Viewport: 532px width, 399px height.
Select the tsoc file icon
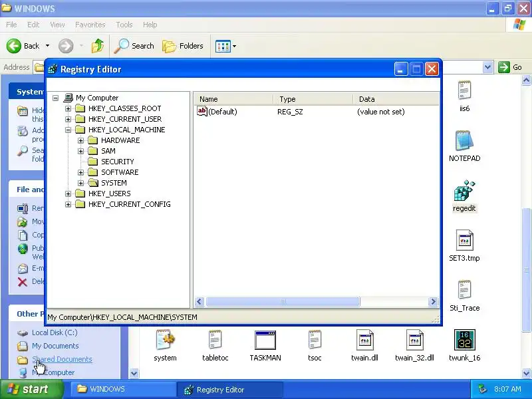(x=315, y=340)
